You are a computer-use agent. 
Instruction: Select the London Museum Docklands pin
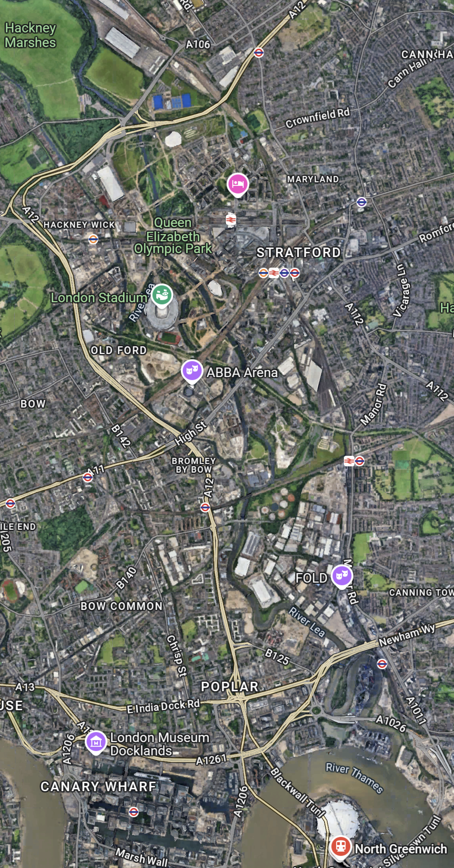coord(96,742)
